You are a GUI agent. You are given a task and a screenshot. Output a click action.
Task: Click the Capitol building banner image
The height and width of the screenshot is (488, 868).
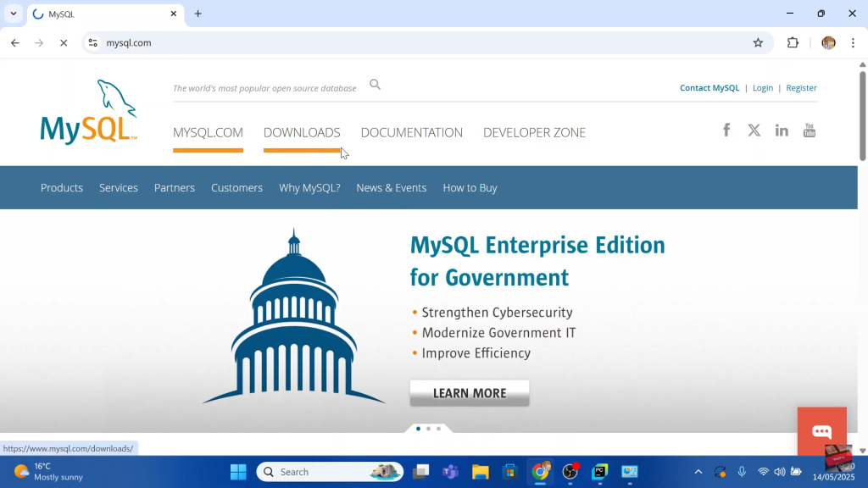click(x=294, y=317)
